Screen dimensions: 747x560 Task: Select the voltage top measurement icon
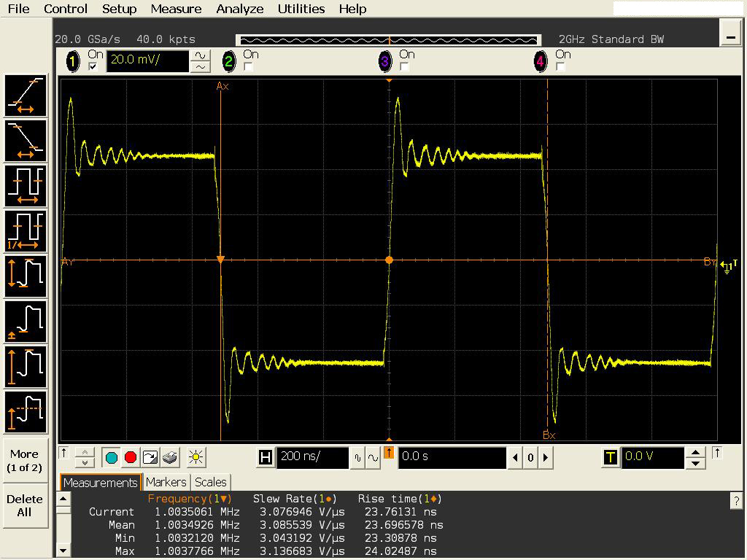pyautogui.click(x=26, y=413)
